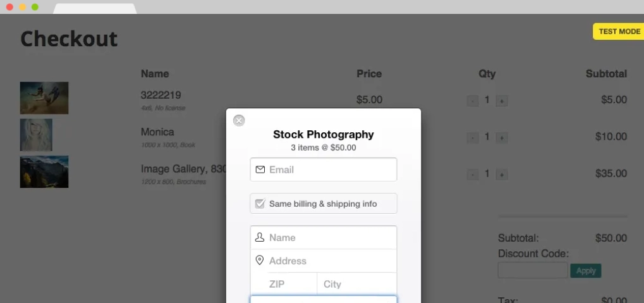644x303 pixels.
Task: Click the ZIP code field
Action: (284, 283)
